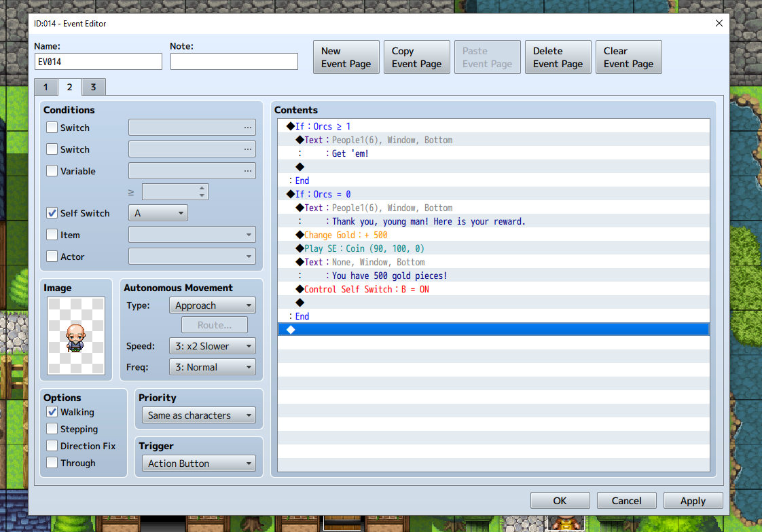Viewport: 762px width, 532px height.
Task: Click the New Event Page button
Action: point(346,57)
